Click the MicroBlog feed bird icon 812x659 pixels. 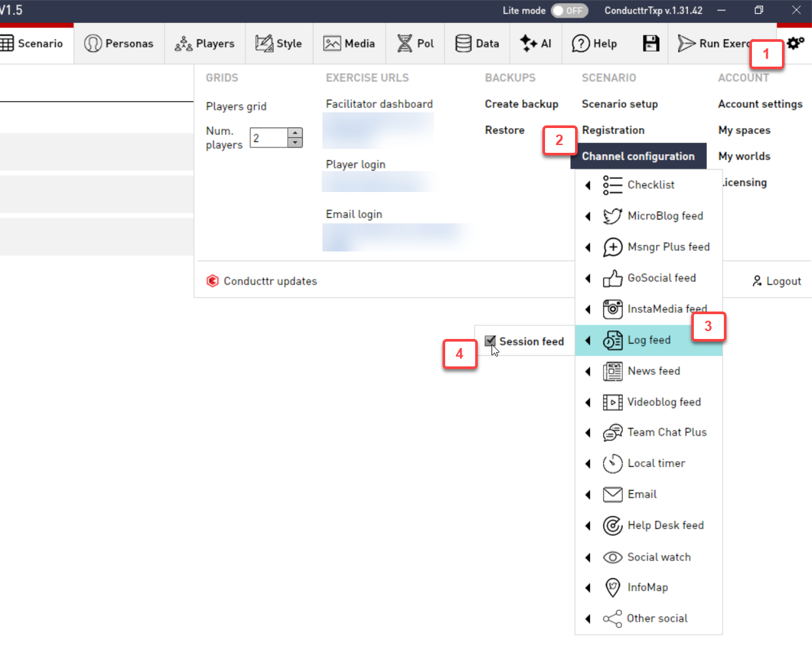612,216
